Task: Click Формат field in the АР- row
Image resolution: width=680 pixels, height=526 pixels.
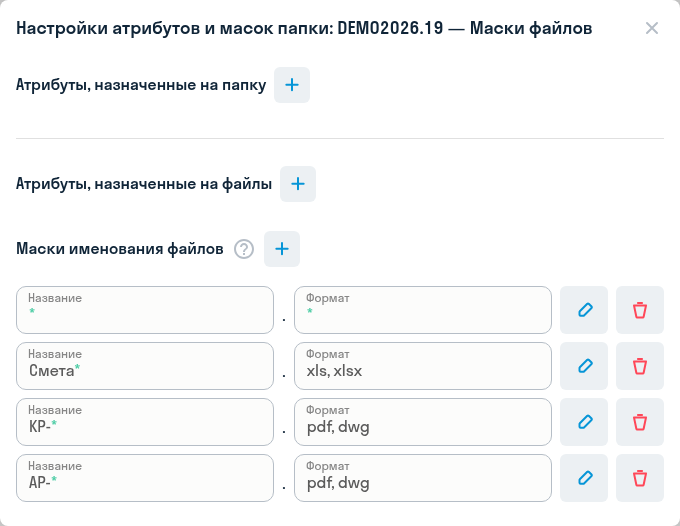Action: pos(423,478)
